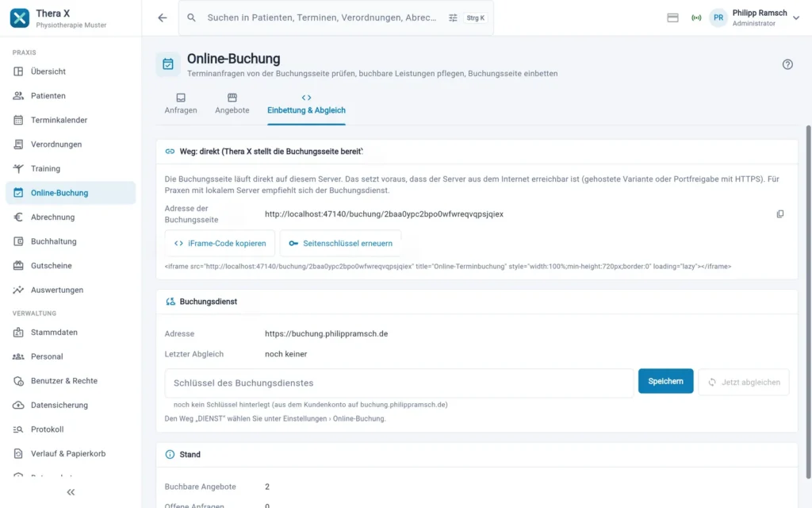
Task: Click the localhost booking page URL
Action: (384, 214)
